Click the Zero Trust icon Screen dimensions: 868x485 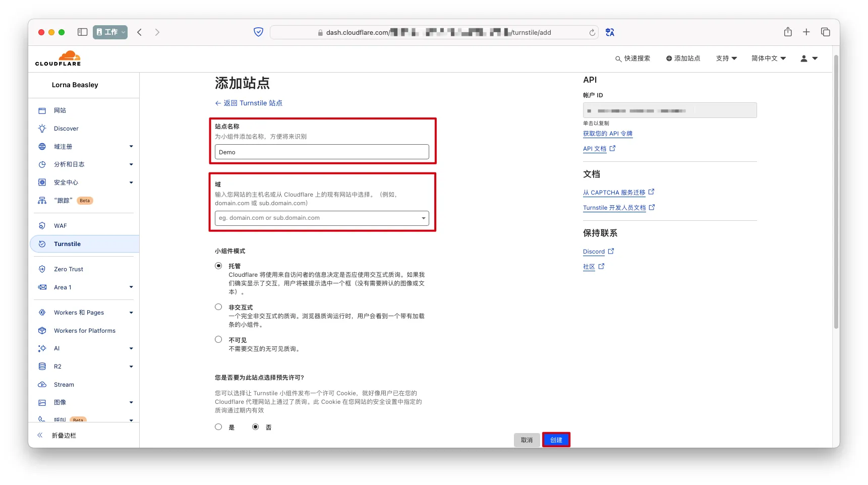click(42, 269)
